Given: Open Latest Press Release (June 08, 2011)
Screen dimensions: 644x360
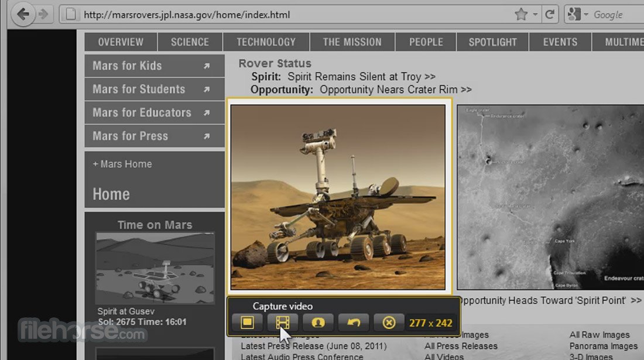Looking at the screenshot, I should pos(314,346).
